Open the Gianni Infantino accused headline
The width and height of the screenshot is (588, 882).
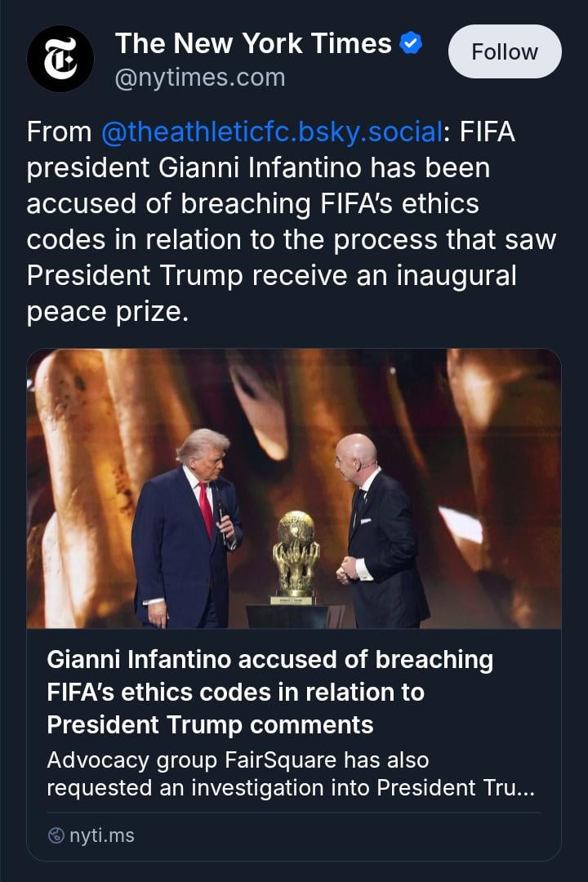point(269,691)
